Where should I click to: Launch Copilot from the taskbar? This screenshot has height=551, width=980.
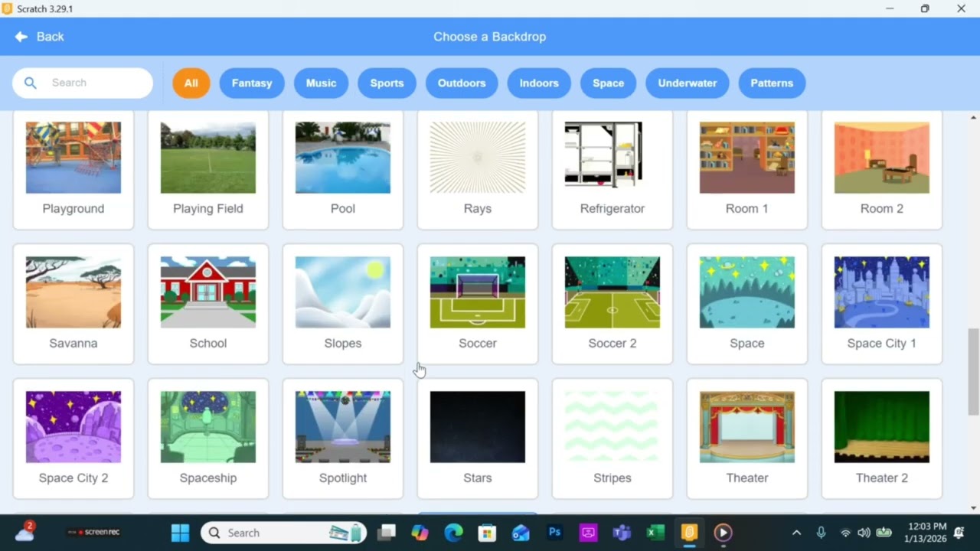coord(420,533)
